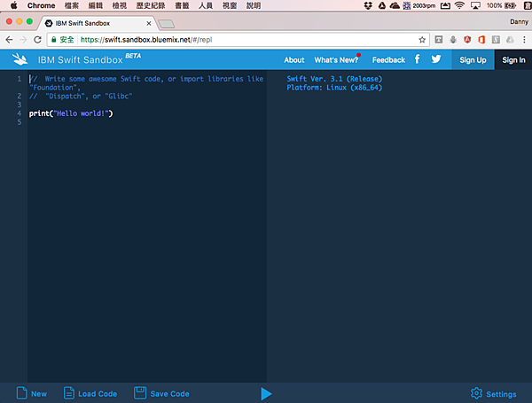Create a new file with New icon
This screenshot has width=532, height=403.
[20, 393]
